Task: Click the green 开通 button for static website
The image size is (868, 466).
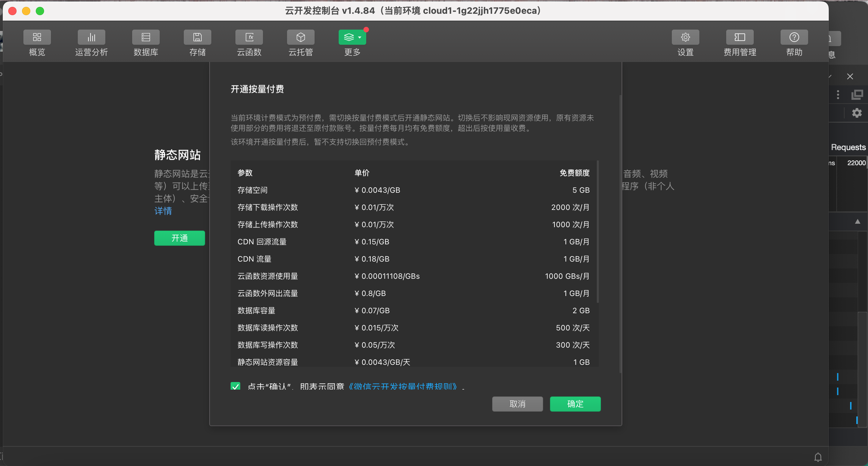Action: 179,238
